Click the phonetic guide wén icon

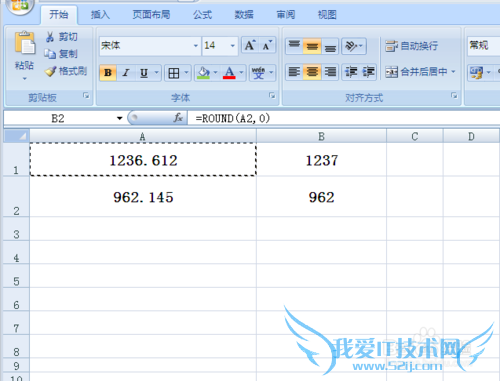coord(258,73)
